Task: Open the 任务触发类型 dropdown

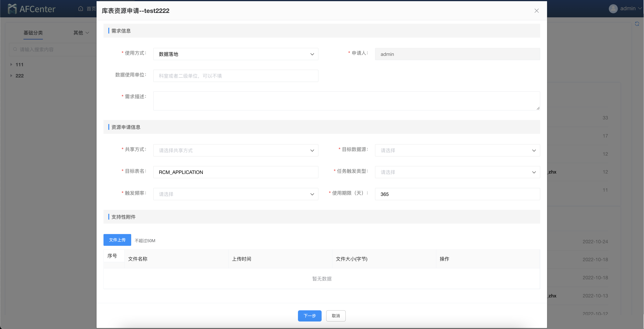Action: (x=457, y=172)
